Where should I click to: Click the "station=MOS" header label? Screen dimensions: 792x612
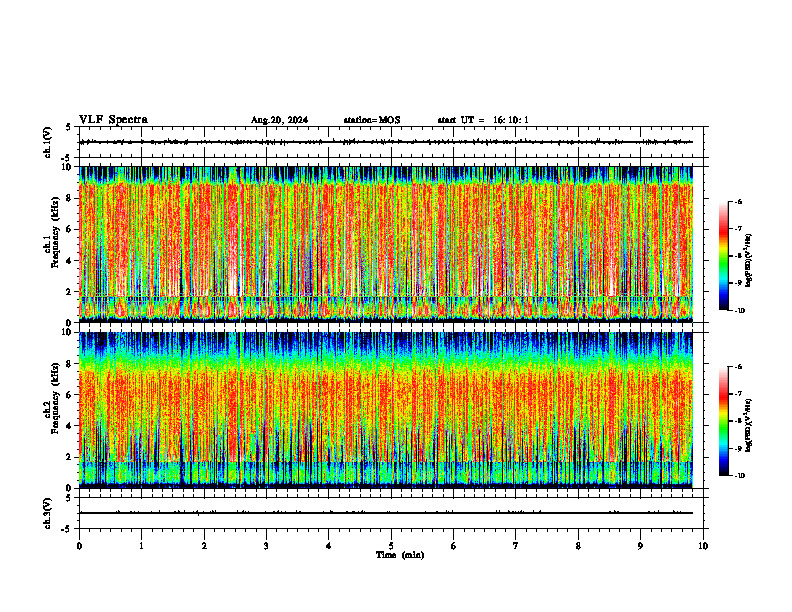[372, 120]
